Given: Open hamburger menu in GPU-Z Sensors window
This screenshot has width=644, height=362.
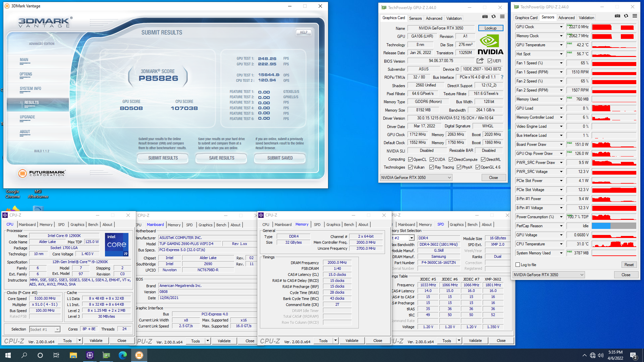Looking at the screenshot, I should [635, 16].
